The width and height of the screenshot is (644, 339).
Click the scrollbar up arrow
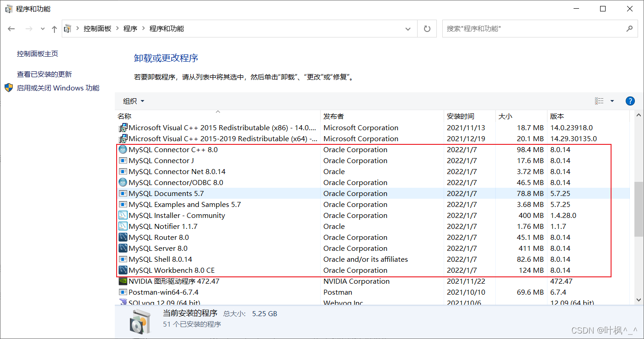639,116
